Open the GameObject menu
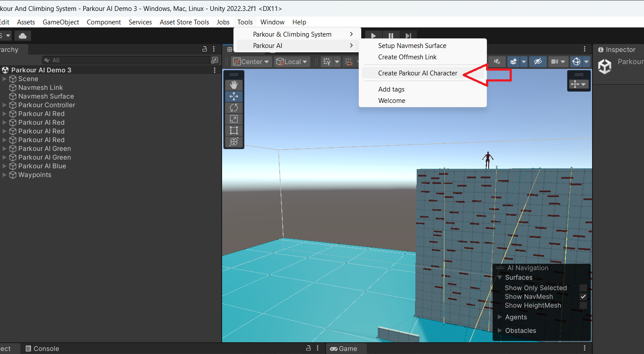The image size is (644, 354). pos(61,22)
